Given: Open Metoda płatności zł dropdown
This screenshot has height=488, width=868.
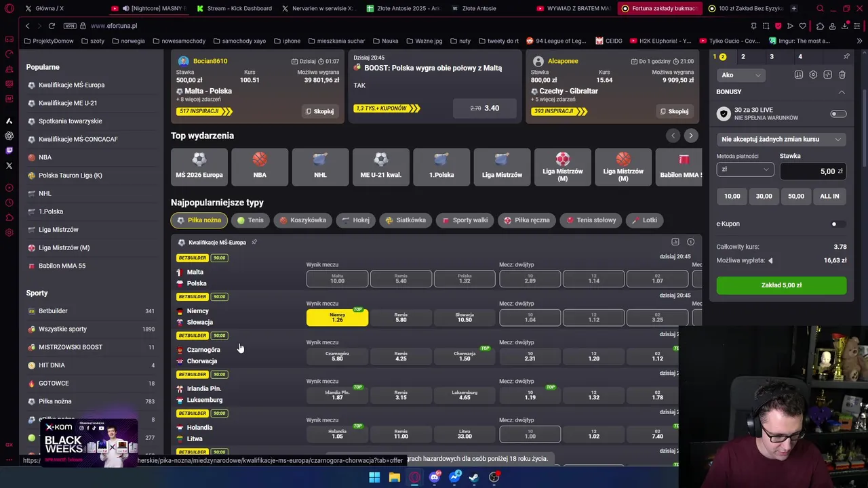Looking at the screenshot, I should coord(745,169).
